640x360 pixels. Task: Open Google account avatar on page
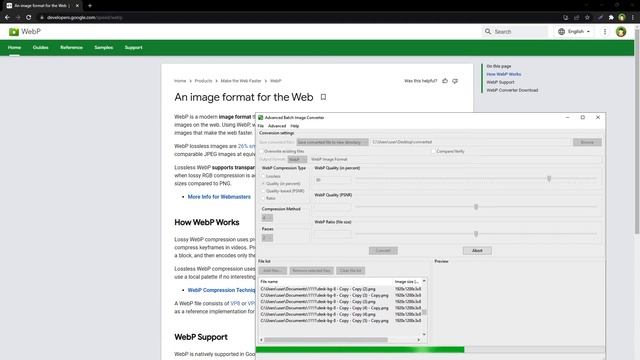[621, 31]
